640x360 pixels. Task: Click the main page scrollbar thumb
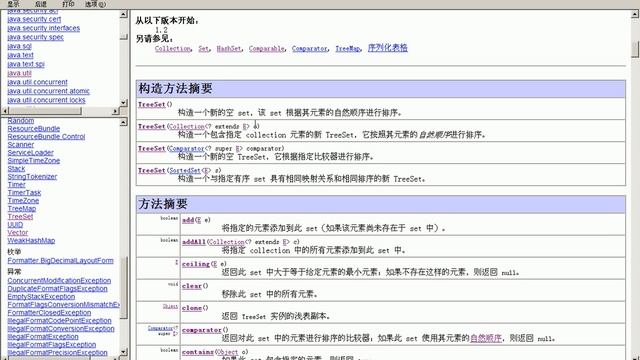coord(635,50)
